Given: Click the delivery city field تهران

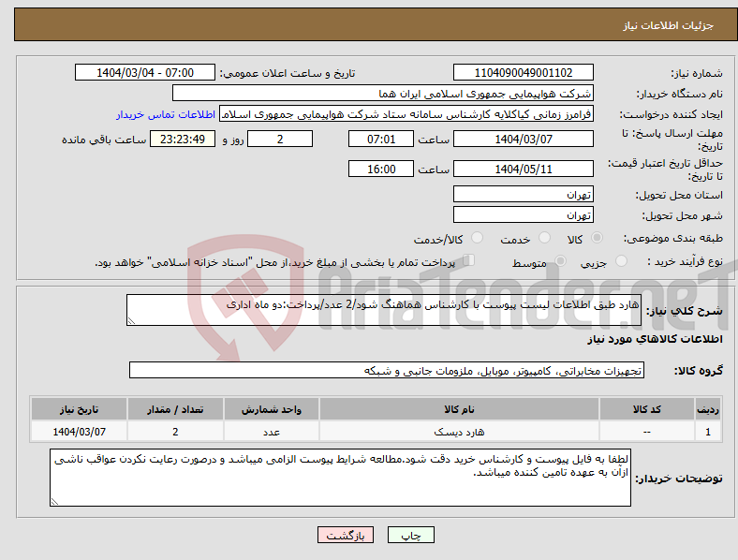Looking at the screenshot, I should point(524,214).
